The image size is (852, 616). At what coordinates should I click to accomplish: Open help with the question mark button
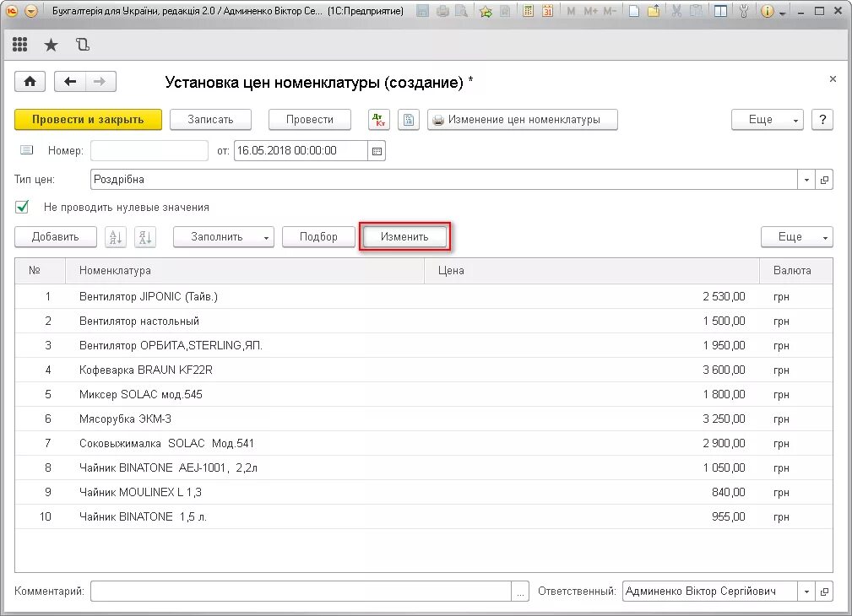(822, 120)
